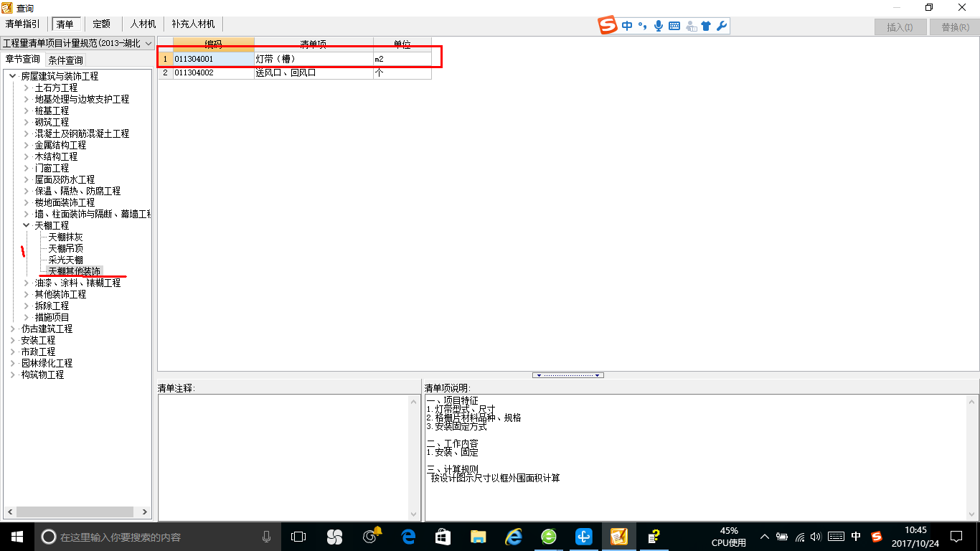This screenshot has width=980, height=551.
Task: Select 天棚吊顶 in tree
Action: coord(66,248)
